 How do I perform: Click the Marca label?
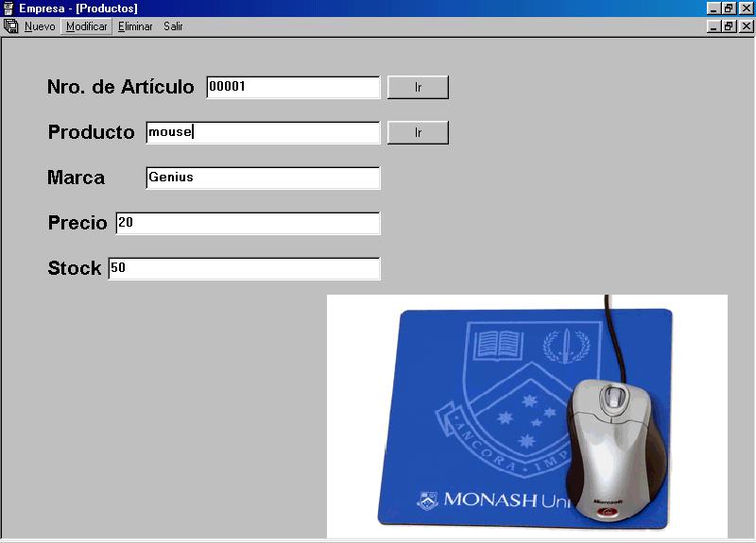coord(77,178)
